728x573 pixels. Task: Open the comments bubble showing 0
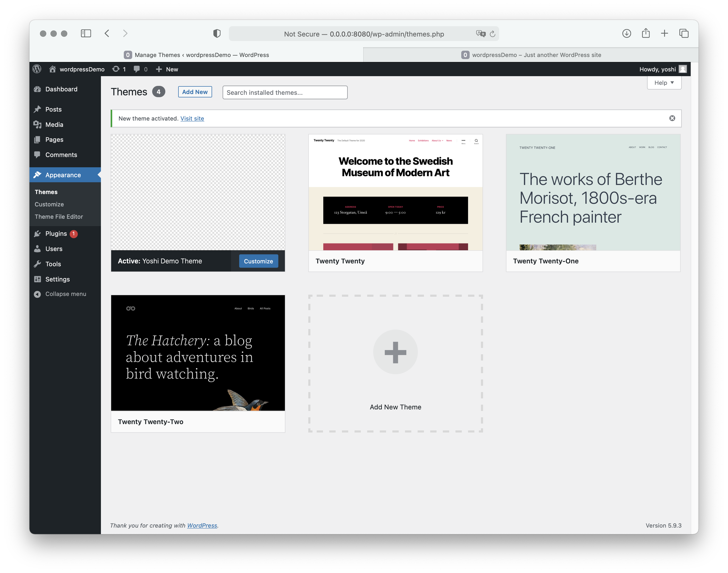click(141, 69)
